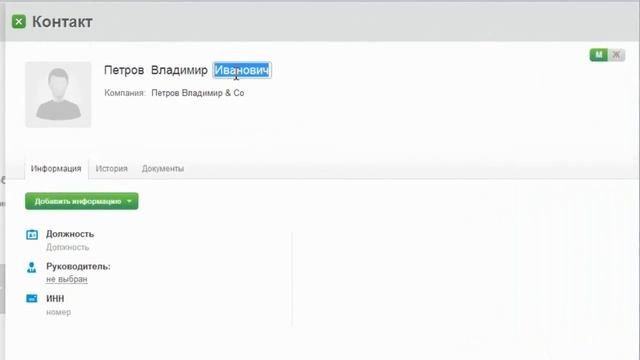This screenshot has height=360, width=640.
Task: Click the Компания: label
Action: (x=125, y=93)
